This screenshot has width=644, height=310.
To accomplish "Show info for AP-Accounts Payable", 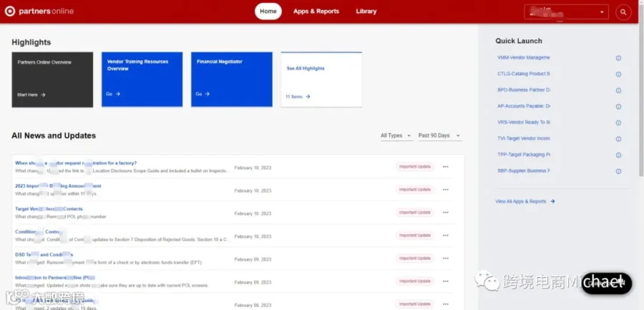I will (x=618, y=107).
